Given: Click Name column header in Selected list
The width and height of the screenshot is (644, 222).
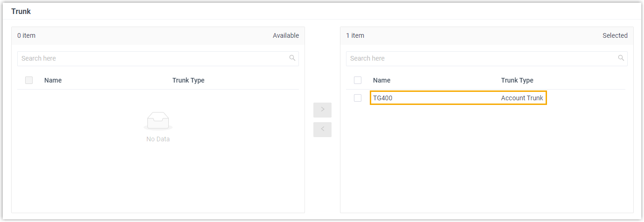Looking at the screenshot, I should pos(382,80).
